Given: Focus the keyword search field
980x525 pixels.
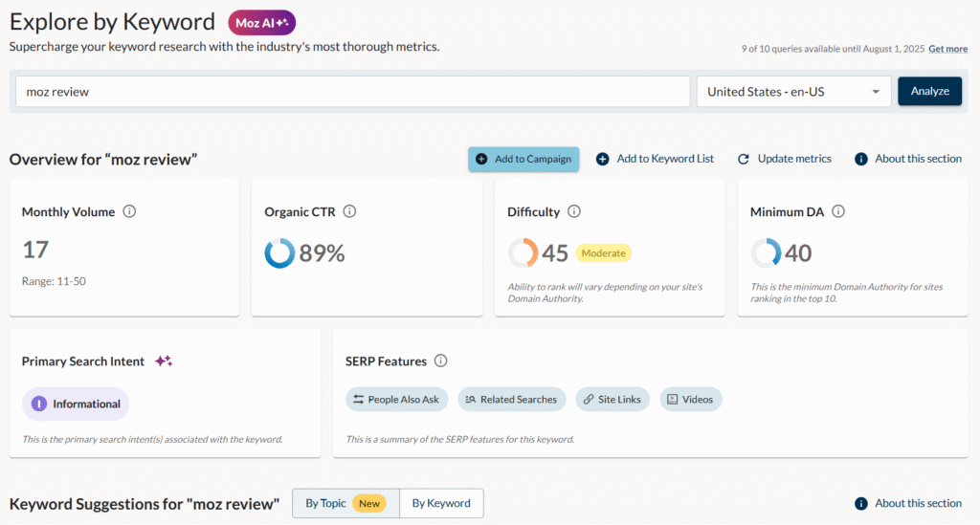Looking at the screenshot, I should coord(352,92).
